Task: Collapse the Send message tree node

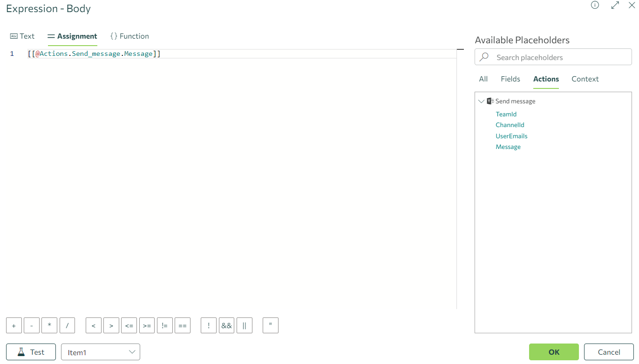Action: [x=481, y=101]
